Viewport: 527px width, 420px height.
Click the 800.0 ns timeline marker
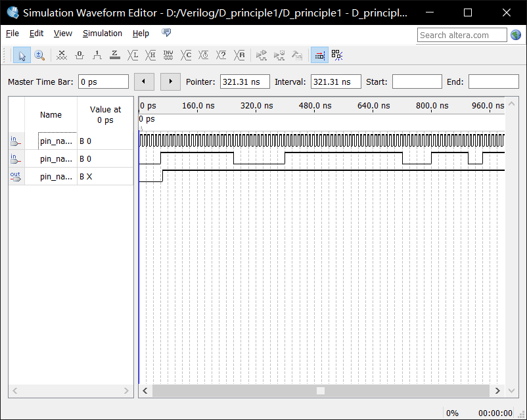(432, 106)
